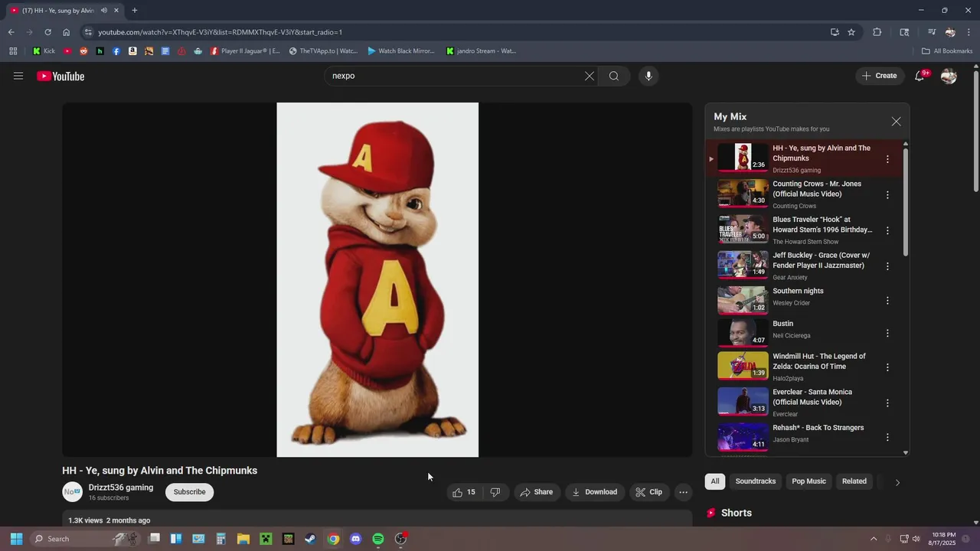Click the browser address bar URL
The width and height of the screenshot is (980, 551).
[x=220, y=32]
